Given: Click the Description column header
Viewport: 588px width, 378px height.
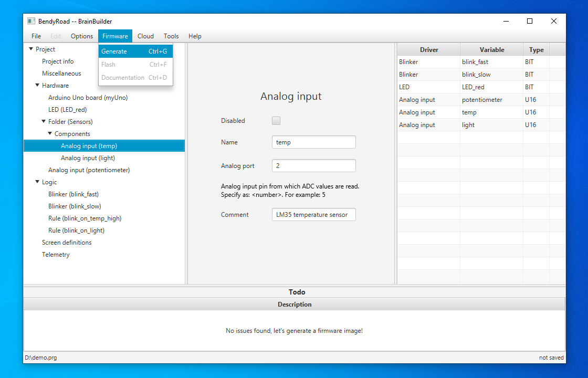Looking at the screenshot, I should [x=295, y=304].
